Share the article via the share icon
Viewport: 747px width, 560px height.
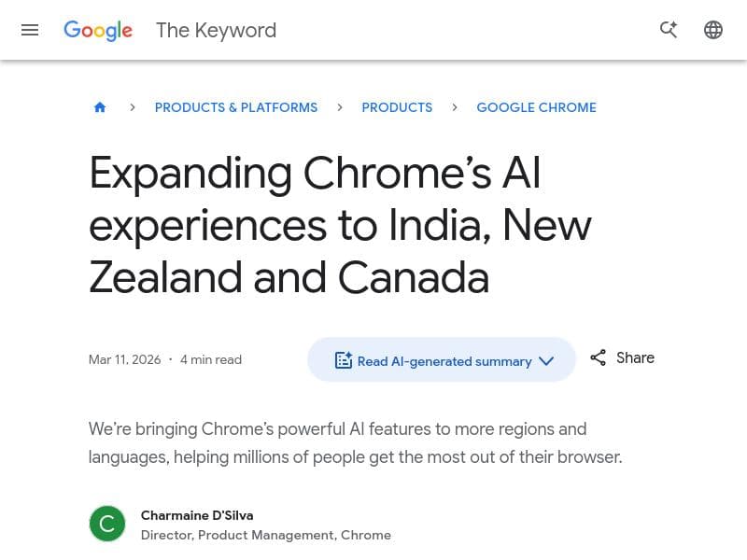pyautogui.click(x=598, y=357)
